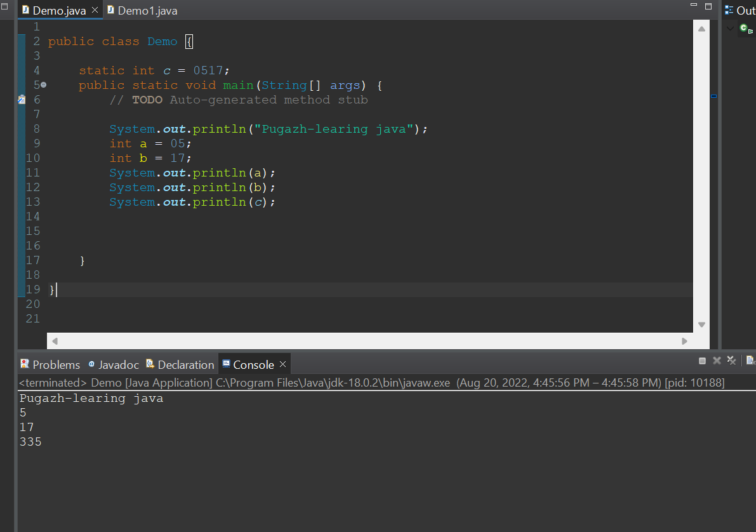Click console output "335"
The width and height of the screenshot is (756, 532).
pyautogui.click(x=30, y=442)
